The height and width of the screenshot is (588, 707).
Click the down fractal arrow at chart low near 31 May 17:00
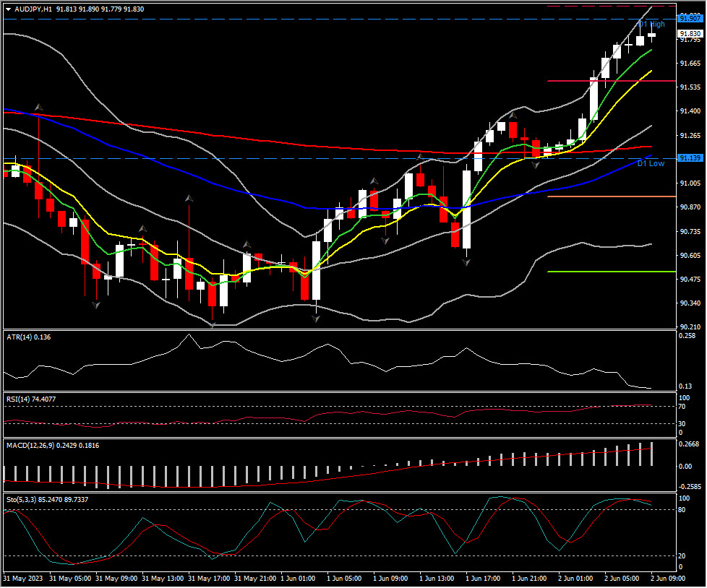point(212,325)
